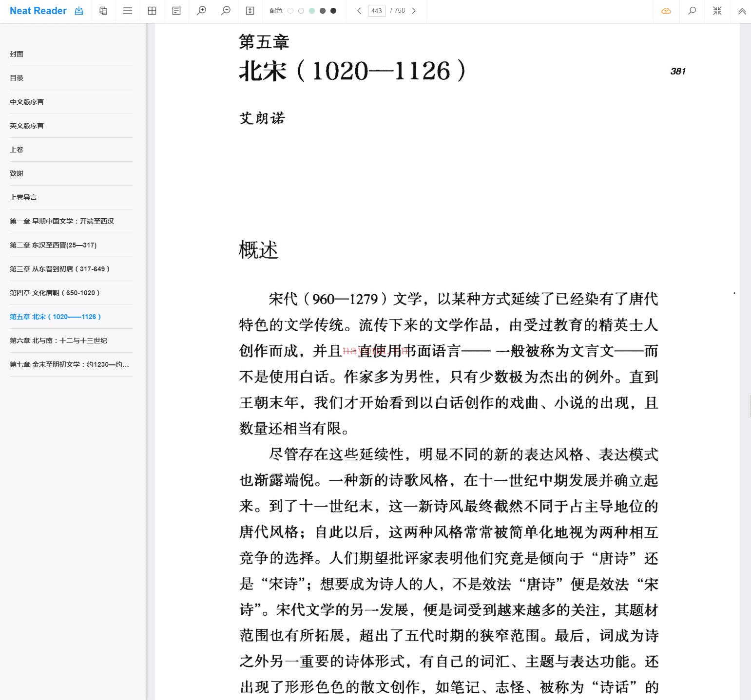Click the chapter title 北宋（1020—1126）in page

pyautogui.click(x=352, y=71)
